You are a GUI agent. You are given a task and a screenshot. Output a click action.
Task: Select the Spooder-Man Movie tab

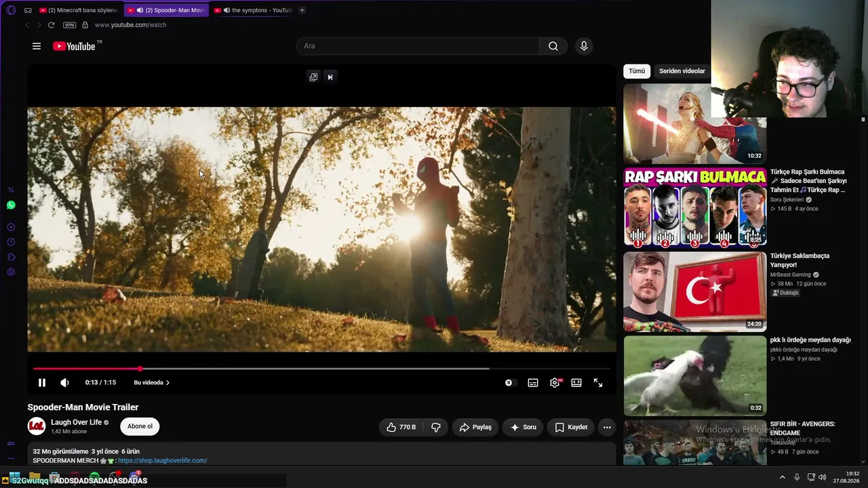(x=167, y=10)
